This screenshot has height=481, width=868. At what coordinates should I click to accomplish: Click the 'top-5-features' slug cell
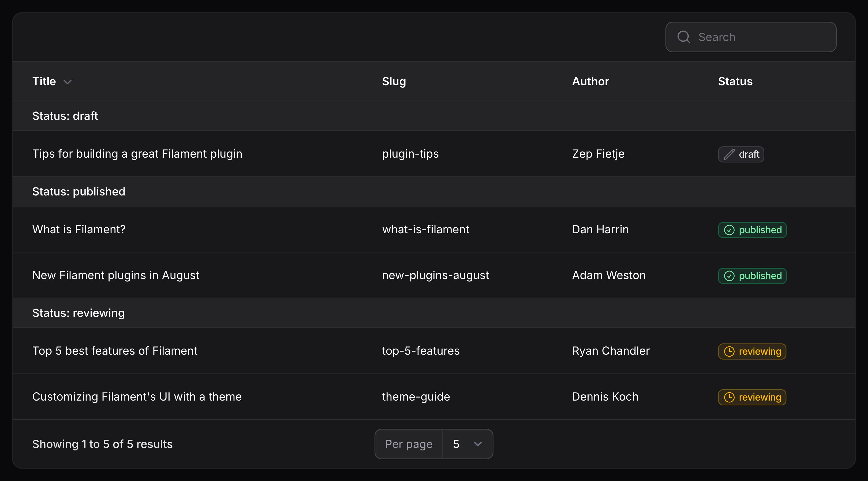coord(421,351)
